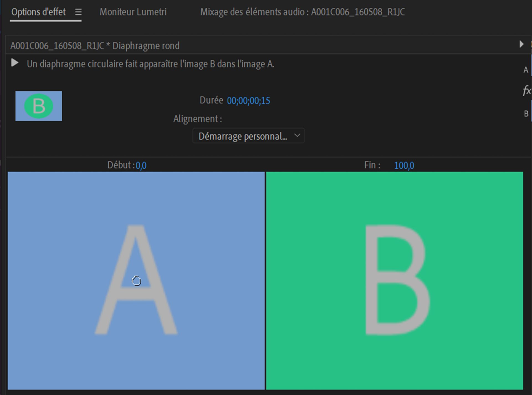This screenshot has height=395, width=532.
Task: Click the A track label at right edge
Action: click(526, 70)
